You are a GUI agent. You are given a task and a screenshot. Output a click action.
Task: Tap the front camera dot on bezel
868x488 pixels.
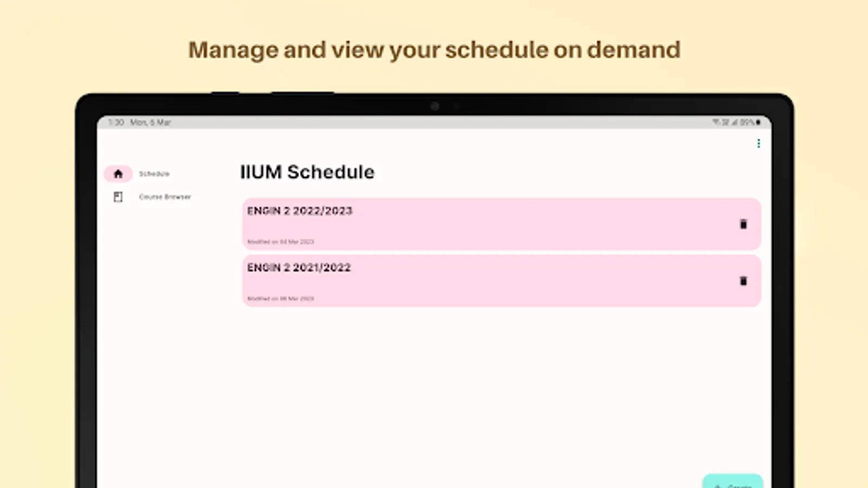coord(435,106)
